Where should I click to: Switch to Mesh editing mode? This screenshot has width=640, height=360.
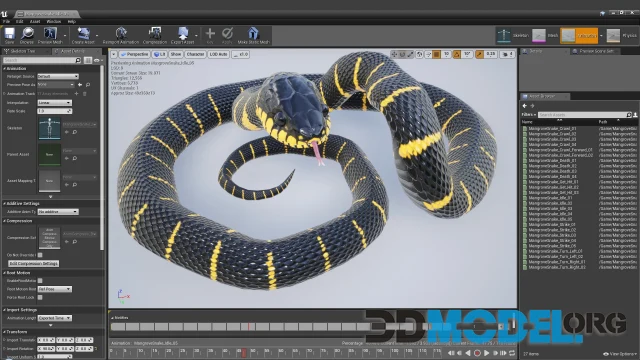click(545, 36)
